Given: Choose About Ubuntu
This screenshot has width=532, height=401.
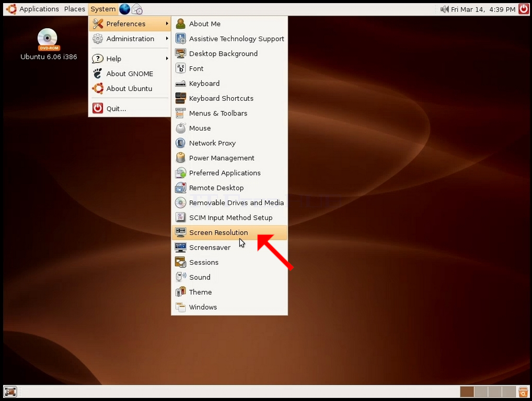Looking at the screenshot, I should coord(130,88).
